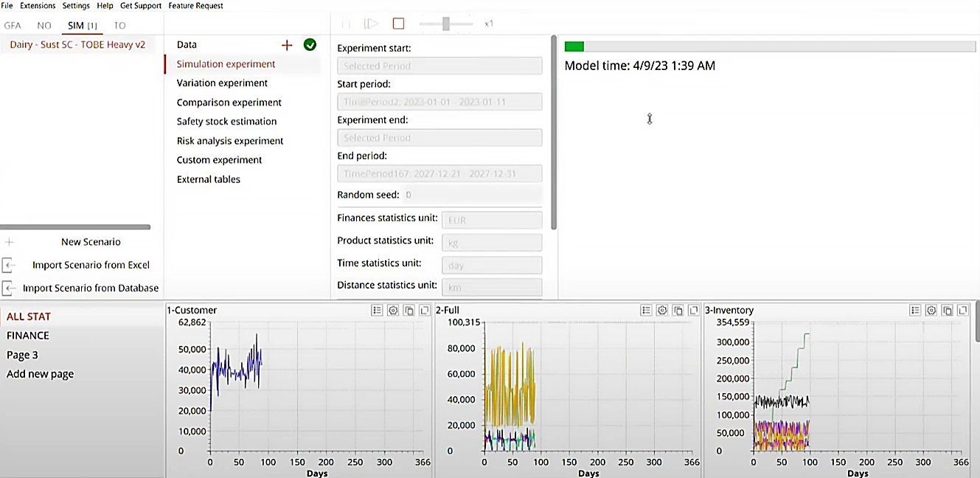Open the Extensions menu
980x478 pixels.
tap(38, 6)
